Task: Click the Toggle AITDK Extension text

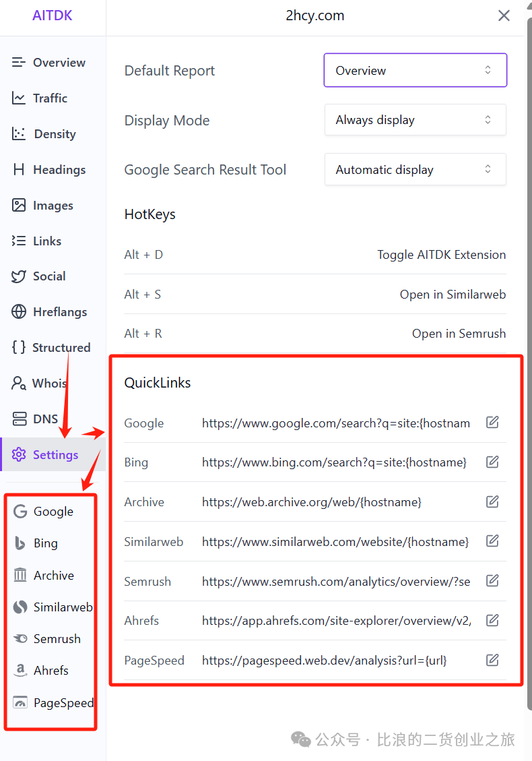Action: click(442, 255)
